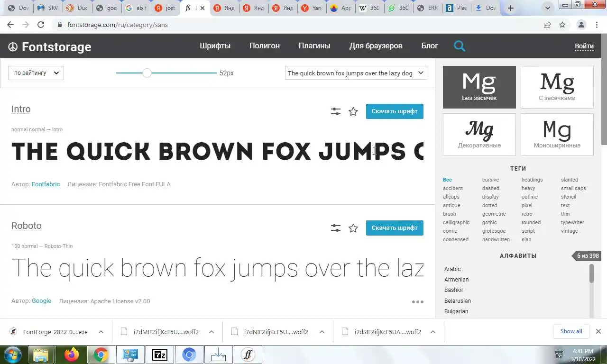Select 'Без засечек' sans-serif category
Screen dimensions: 607x364
click(x=479, y=87)
